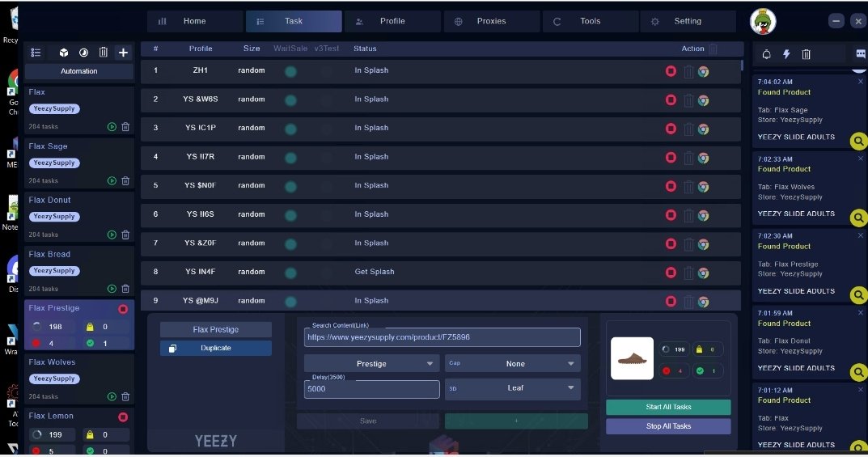The width and height of the screenshot is (868, 457).
Task: Start the Flax Donut group tasks
Action: [112, 235]
